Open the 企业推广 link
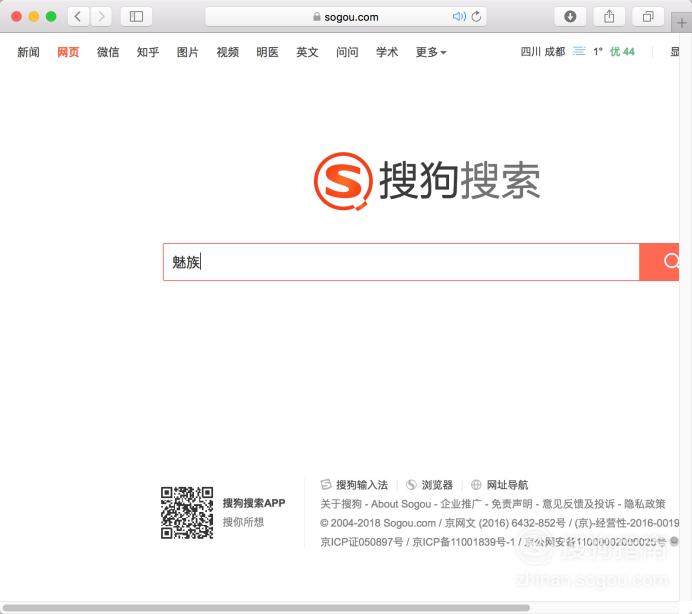The height and width of the screenshot is (614, 692). [x=461, y=504]
